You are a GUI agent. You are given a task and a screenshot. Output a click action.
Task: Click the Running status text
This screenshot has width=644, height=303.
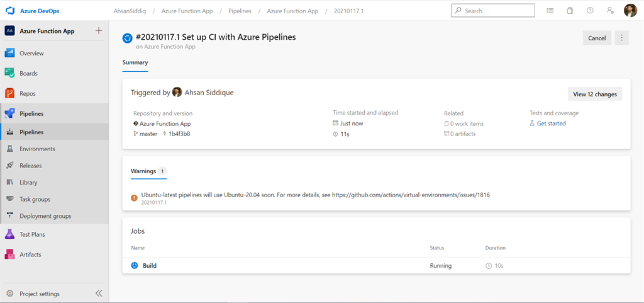coord(441,266)
